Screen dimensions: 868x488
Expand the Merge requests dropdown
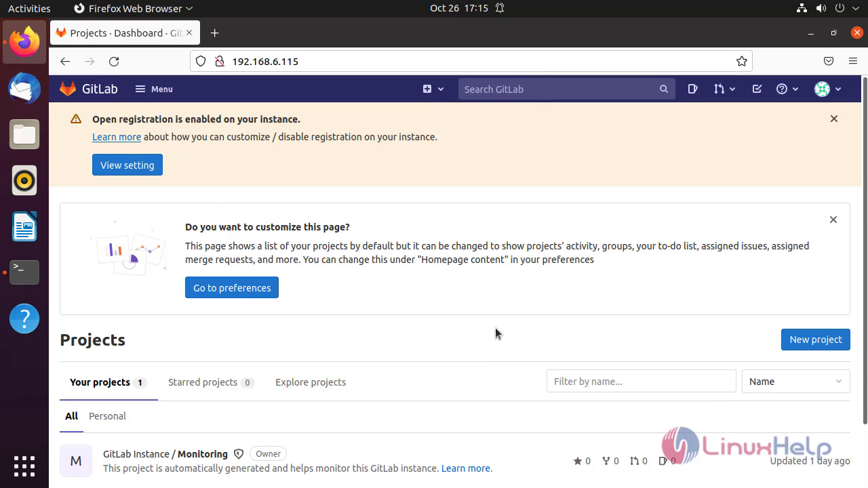(x=724, y=89)
